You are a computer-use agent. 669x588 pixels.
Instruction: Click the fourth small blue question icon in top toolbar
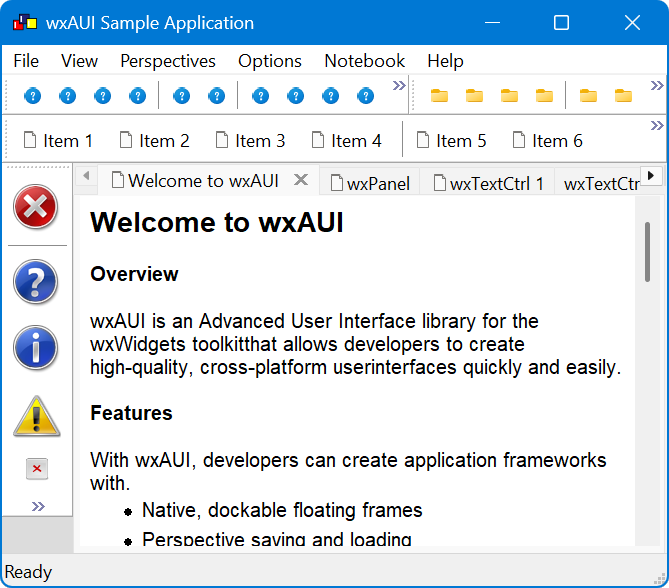pyautogui.click(x=137, y=96)
